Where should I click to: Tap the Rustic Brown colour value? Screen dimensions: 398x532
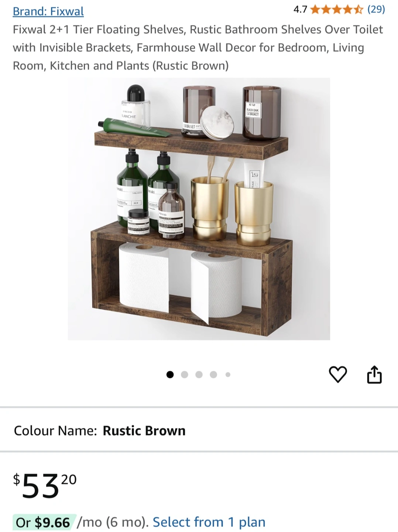[x=144, y=431]
